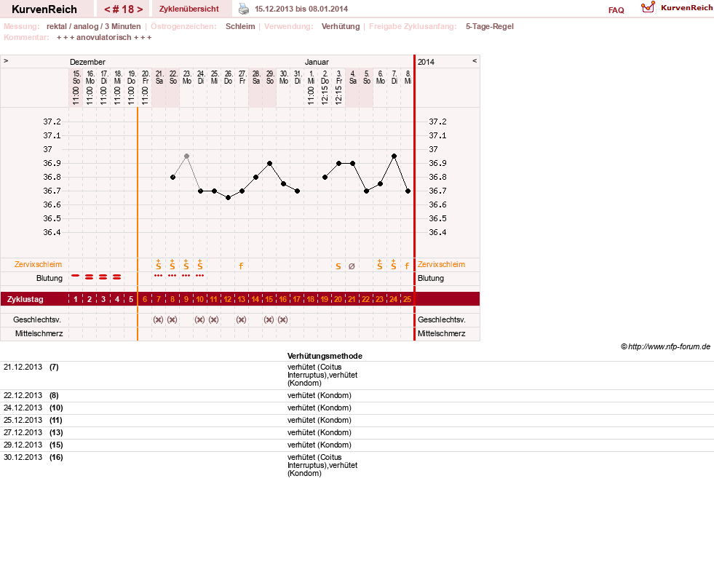This screenshot has width=714, height=588.
Task: Click date header 8. Mi
Action: (408, 77)
